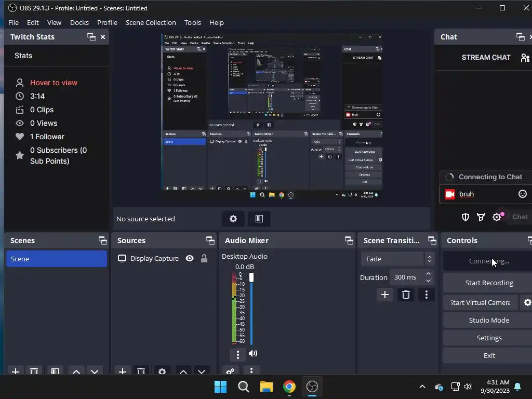Remove selected scene with trash icon
This screenshot has width=532, height=399.
tap(34, 371)
